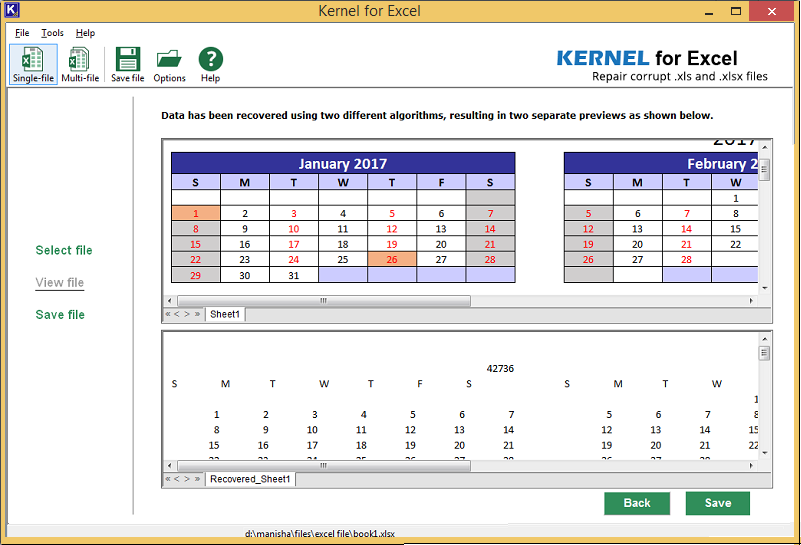801x545 pixels.
Task: Open the Options folder icon
Action: [x=170, y=64]
